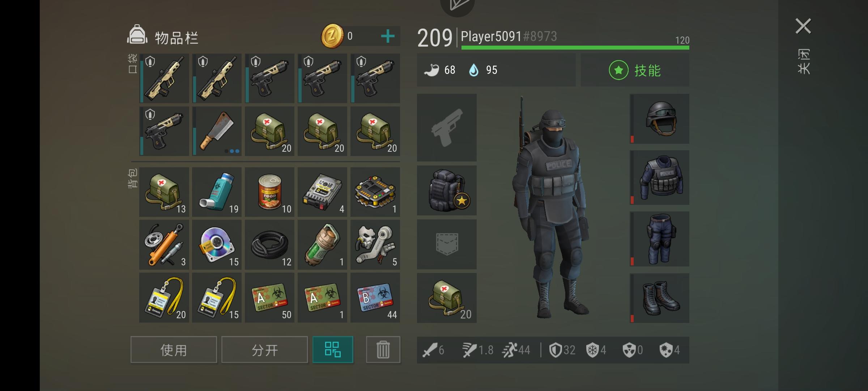Screen dimensions: 868x391
Task: Select the cleaver weapon in pocket
Action: click(x=217, y=131)
